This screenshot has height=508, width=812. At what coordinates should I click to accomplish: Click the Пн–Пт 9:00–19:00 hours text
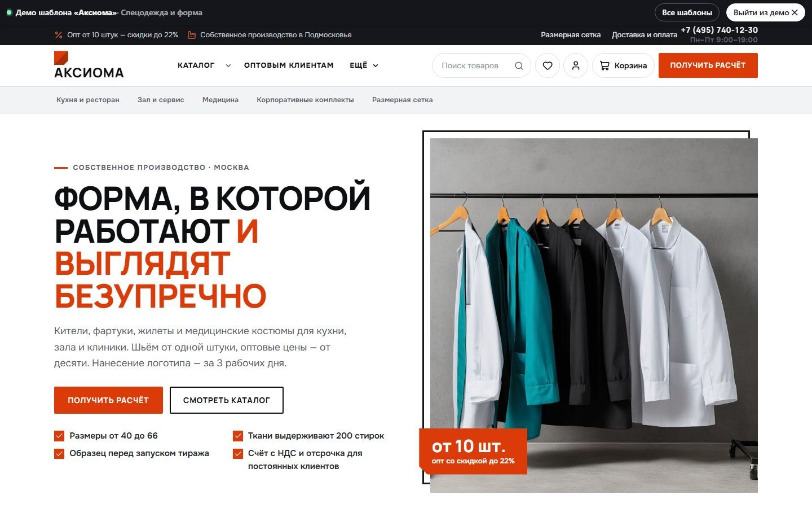tap(724, 40)
